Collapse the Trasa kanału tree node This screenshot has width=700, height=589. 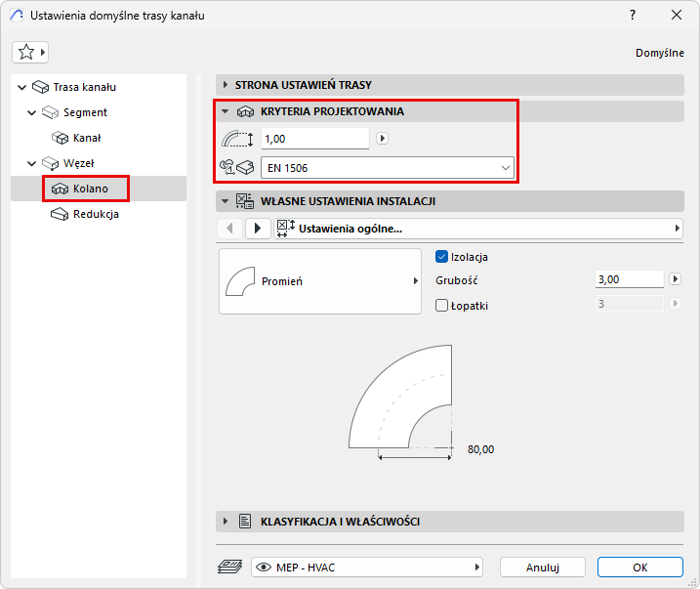point(21,87)
